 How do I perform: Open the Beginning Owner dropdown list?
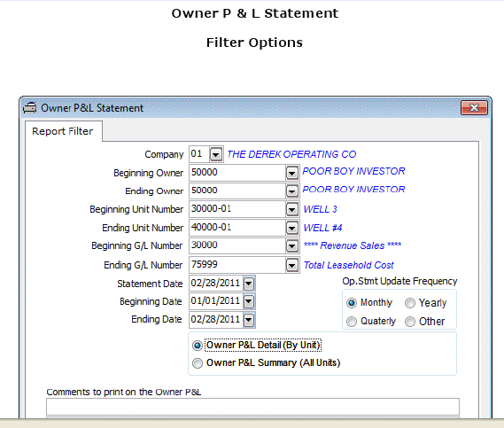[x=291, y=173]
